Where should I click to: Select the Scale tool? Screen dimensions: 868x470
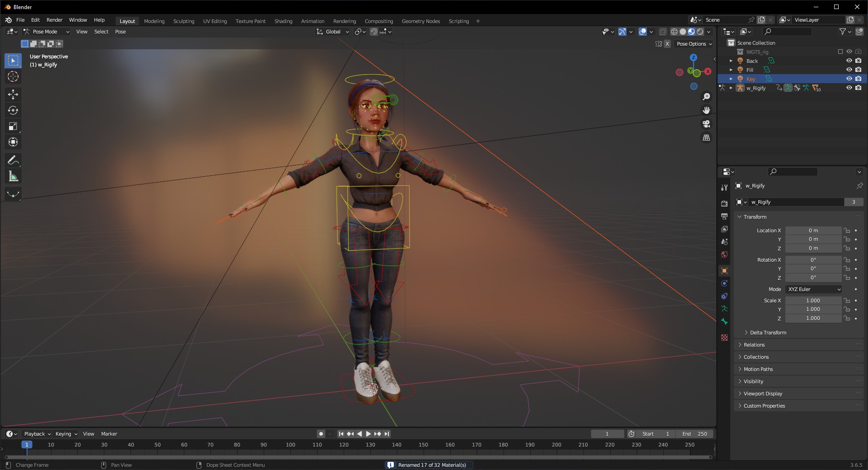click(13, 127)
